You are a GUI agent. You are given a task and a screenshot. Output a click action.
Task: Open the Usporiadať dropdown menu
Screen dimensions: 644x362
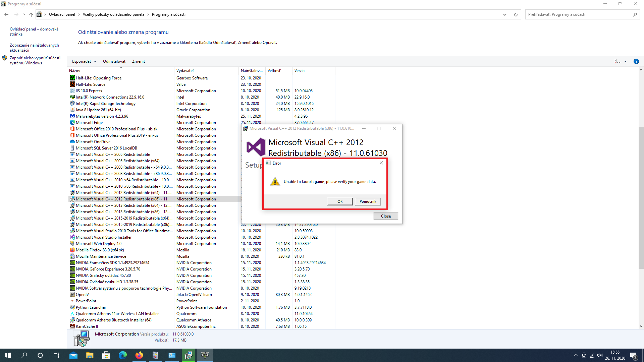(x=84, y=61)
